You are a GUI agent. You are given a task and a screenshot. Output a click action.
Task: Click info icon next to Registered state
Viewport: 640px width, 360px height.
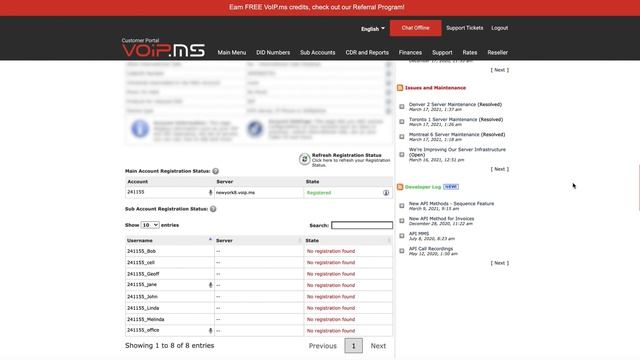pos(386,193)
